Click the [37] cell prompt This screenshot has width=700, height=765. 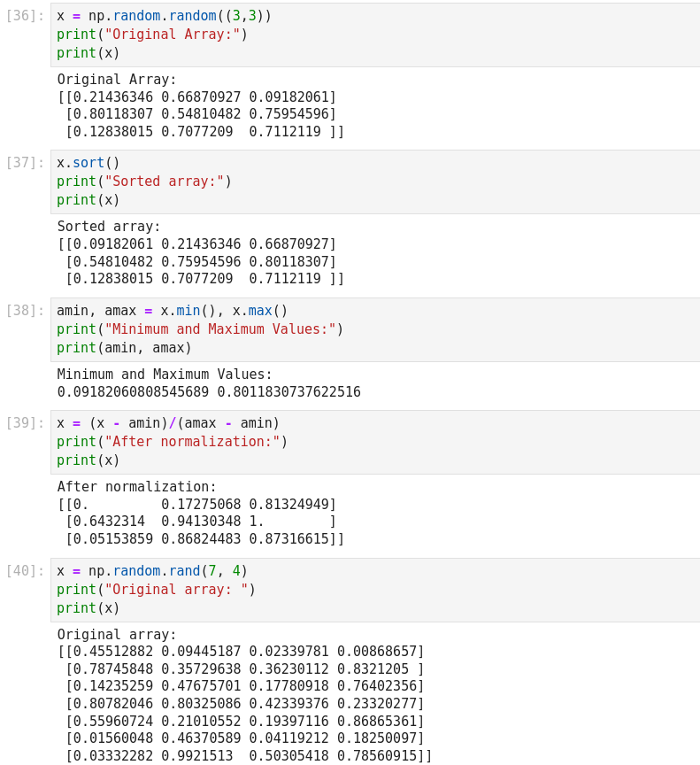click(25, 163)
